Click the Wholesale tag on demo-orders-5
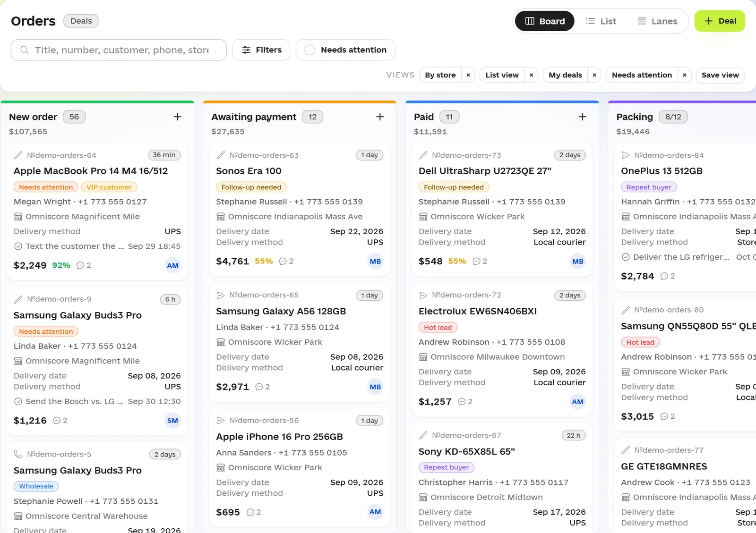Screen dimensions: 756x533 [x=36, y=486]
